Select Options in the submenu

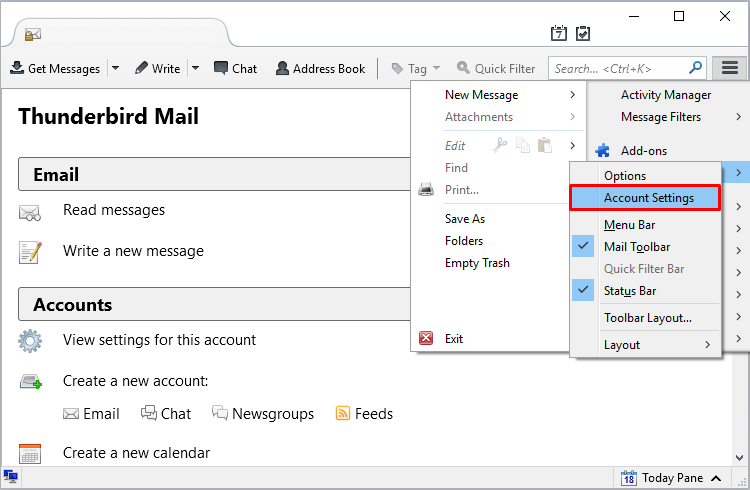pyautogui.click(x=646, y=176)
